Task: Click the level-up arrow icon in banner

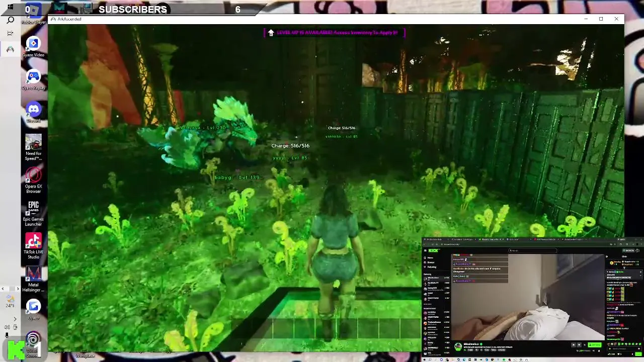Action: click(271, 33)
